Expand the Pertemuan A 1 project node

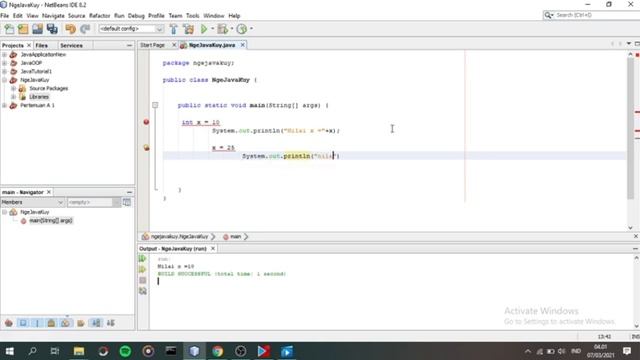(x=4, y=105)
